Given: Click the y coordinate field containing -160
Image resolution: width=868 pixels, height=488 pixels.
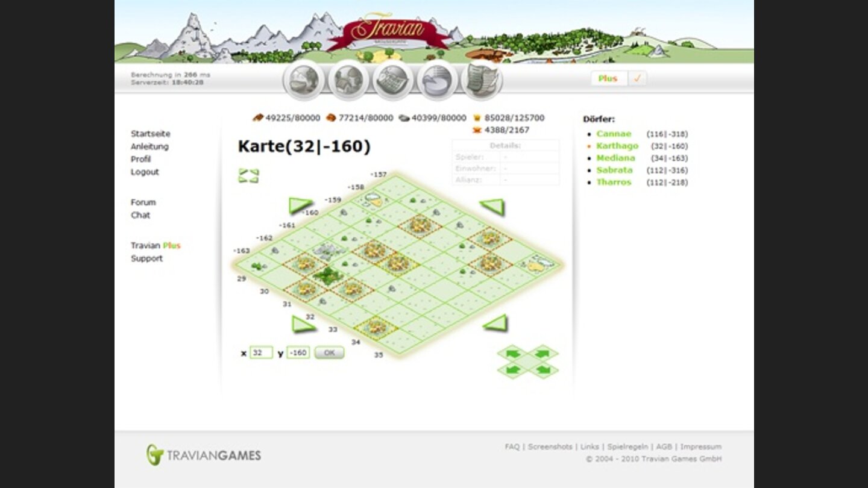Looking at the screenshot, I should click(298, 353).
